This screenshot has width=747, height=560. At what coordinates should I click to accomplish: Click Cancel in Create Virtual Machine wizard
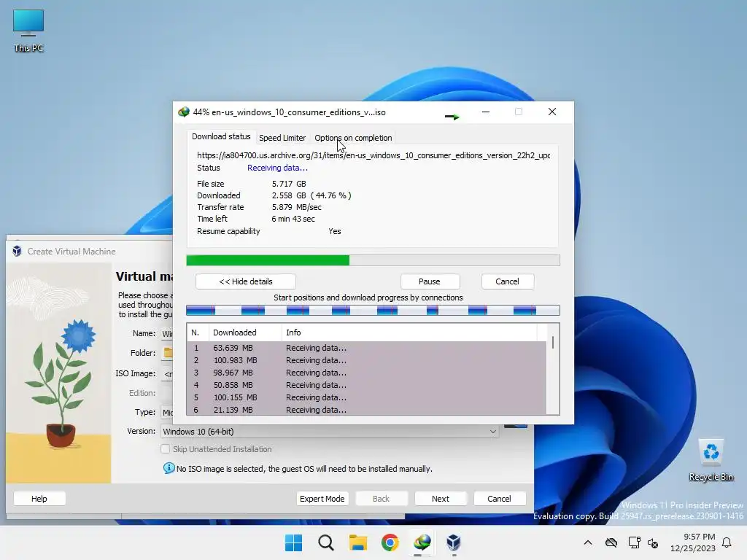499,499
